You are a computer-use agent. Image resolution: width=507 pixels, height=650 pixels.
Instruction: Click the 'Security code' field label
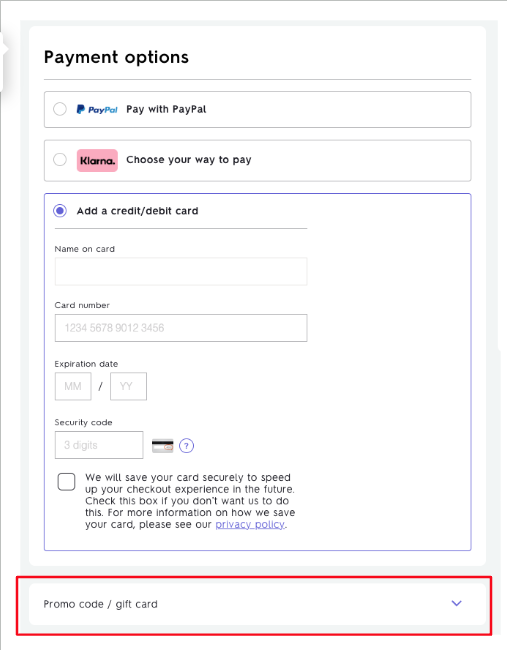(83, 422)
